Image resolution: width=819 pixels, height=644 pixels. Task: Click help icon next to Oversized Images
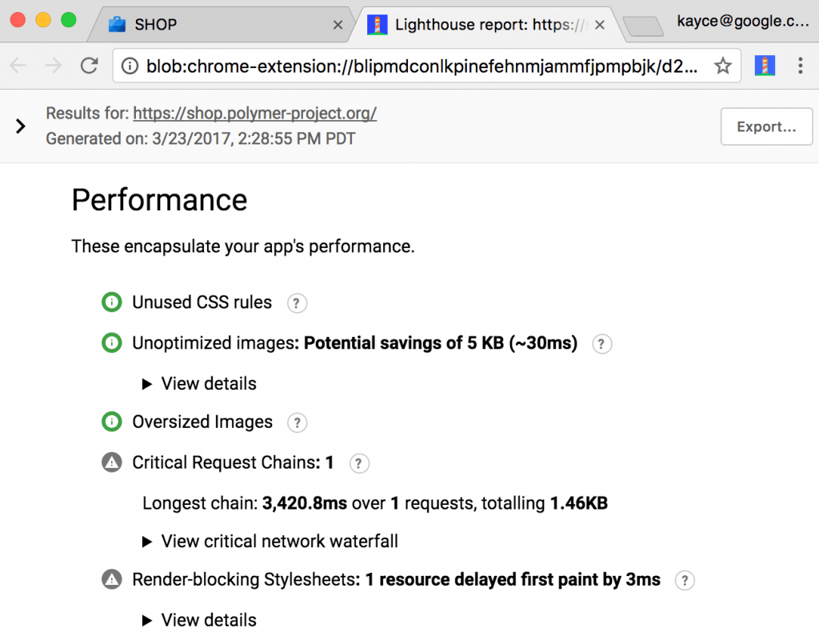tap(297, 422)
